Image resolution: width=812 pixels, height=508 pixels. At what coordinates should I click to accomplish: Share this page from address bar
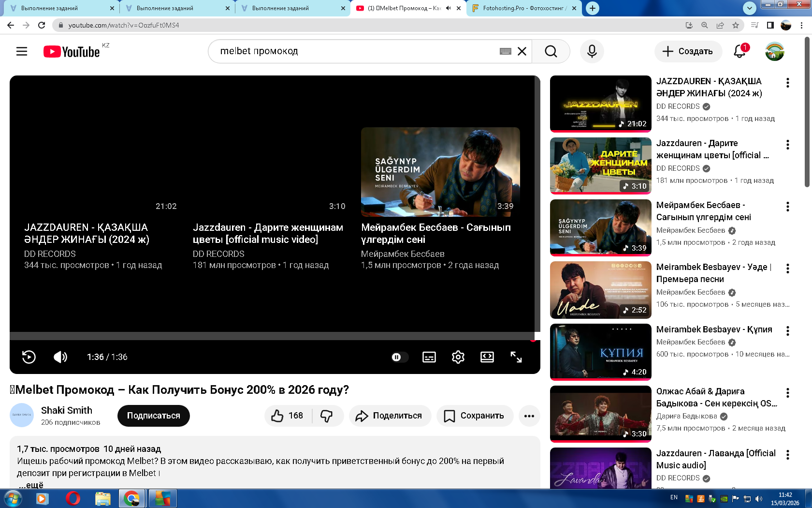pos(720,25)
